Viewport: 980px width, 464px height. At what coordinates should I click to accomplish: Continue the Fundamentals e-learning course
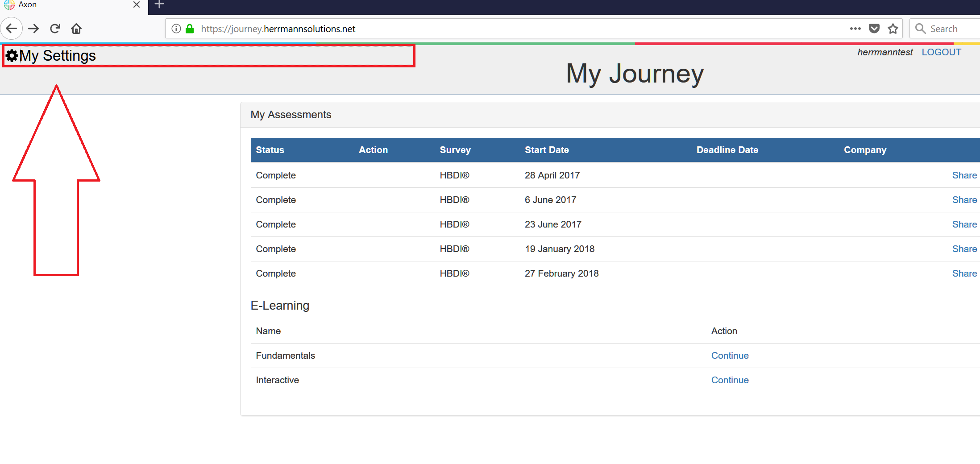tap(730, 356)
